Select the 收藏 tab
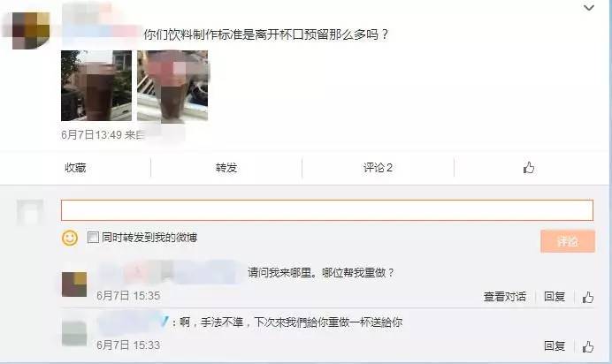 point(75,168)
